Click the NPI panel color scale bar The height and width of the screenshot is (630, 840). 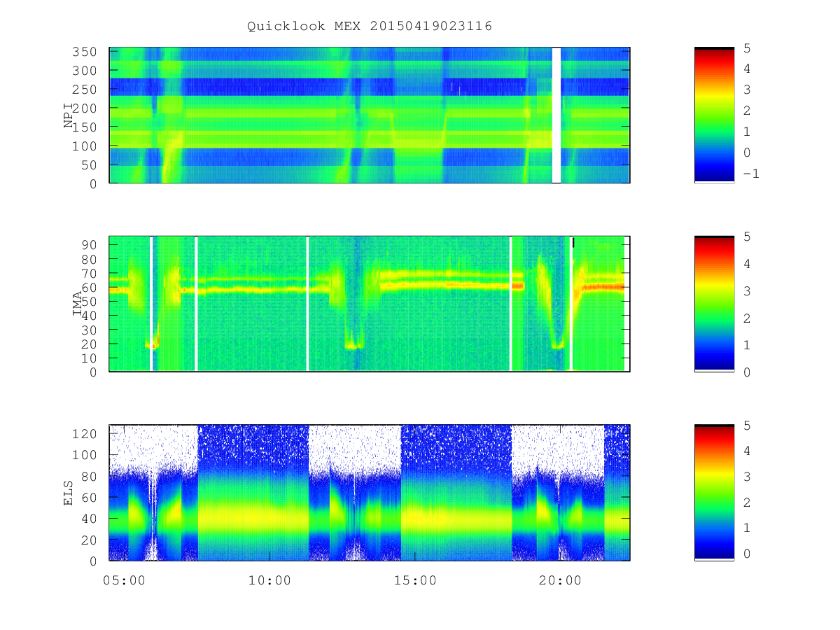click(x=714, y=115)
